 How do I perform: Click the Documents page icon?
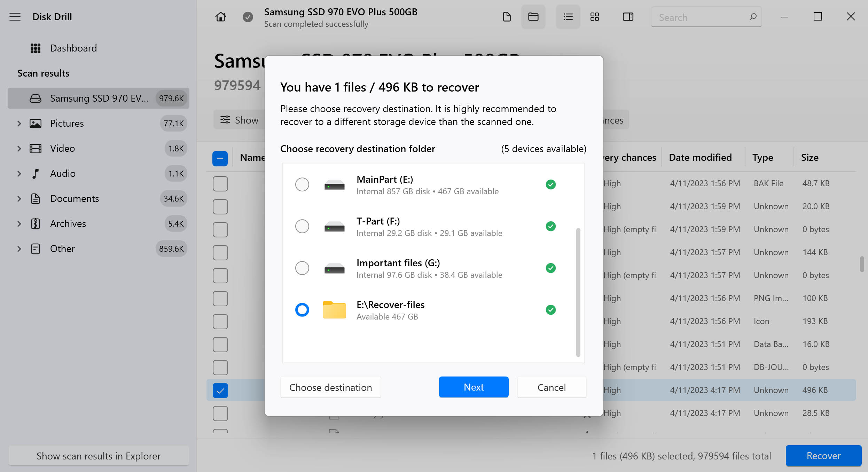pyautogui.click(x=36, y=198)
